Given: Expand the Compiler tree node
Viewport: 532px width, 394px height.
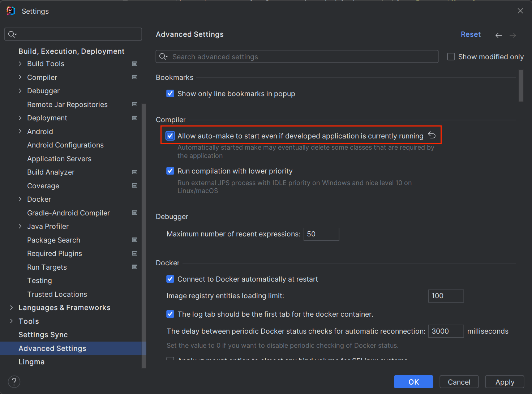Looking at the screenshot, I should click(x=20, y=77).
